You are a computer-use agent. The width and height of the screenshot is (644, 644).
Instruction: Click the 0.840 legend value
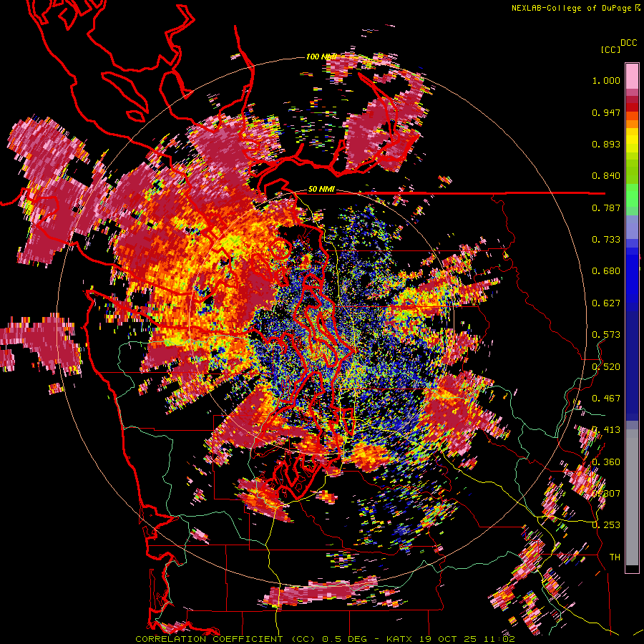point(606,176)
